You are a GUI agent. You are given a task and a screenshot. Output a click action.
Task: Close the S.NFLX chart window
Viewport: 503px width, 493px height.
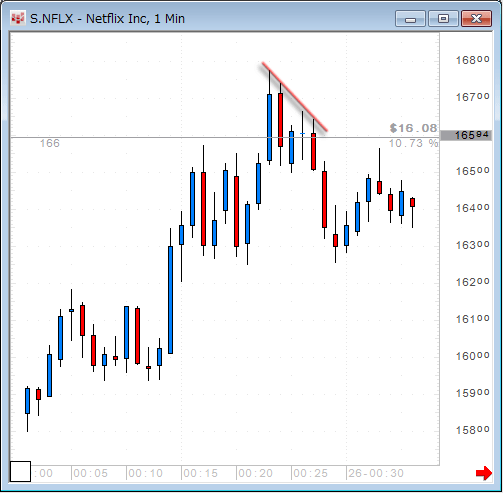477,19
